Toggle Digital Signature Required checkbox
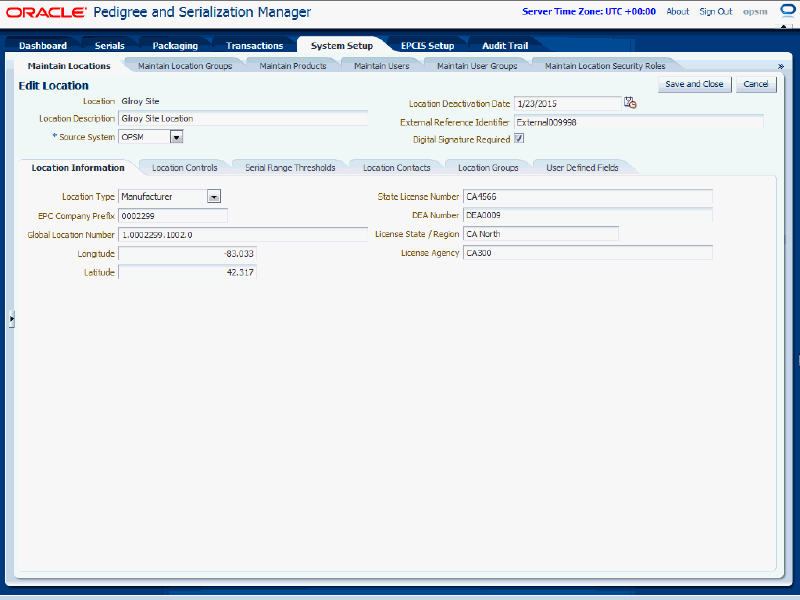This screenshot has height=600, width=800. tap(519, 138)
